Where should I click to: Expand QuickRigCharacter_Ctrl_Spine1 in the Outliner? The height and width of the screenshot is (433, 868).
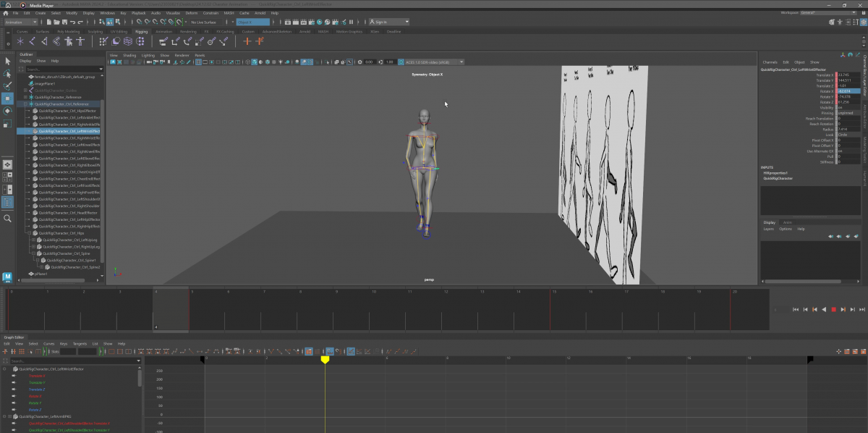tap(38, 260)
